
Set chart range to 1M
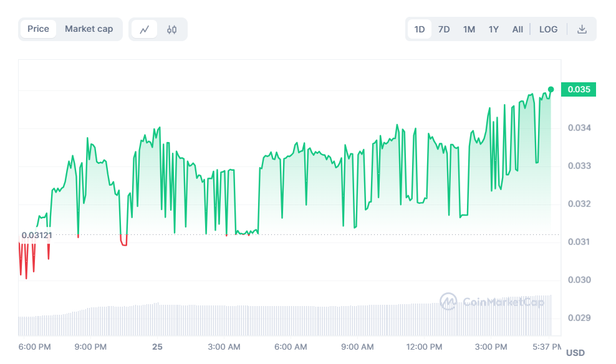[469, 29]
